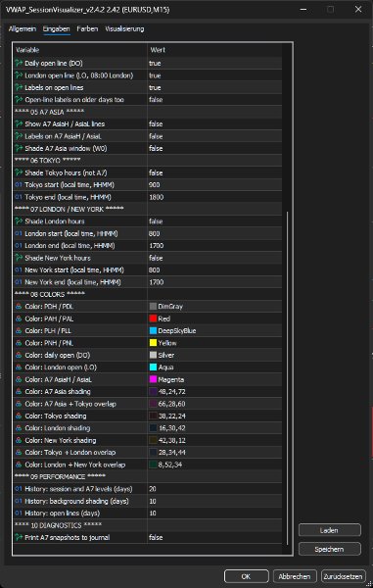Open the Farben tab
Screen dimensions: 373x588
coord(88,28)
